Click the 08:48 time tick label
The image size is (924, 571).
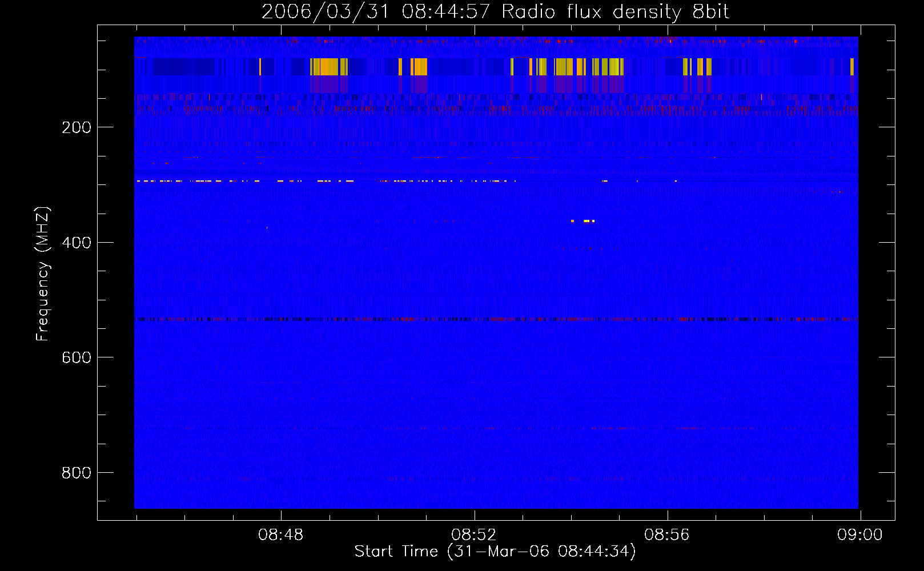tap(281, 535)
